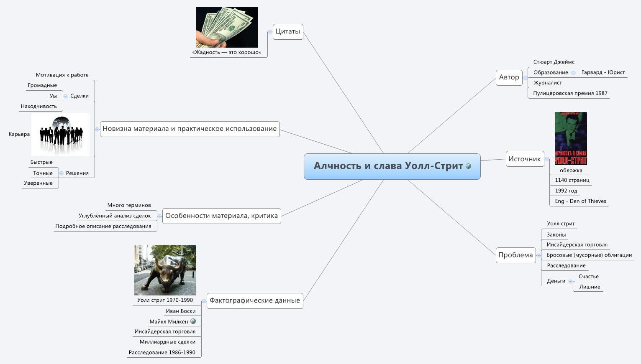The image size is (641, 364).
Task: Select the Цитаты topic
Action: (x=288, y=32)
